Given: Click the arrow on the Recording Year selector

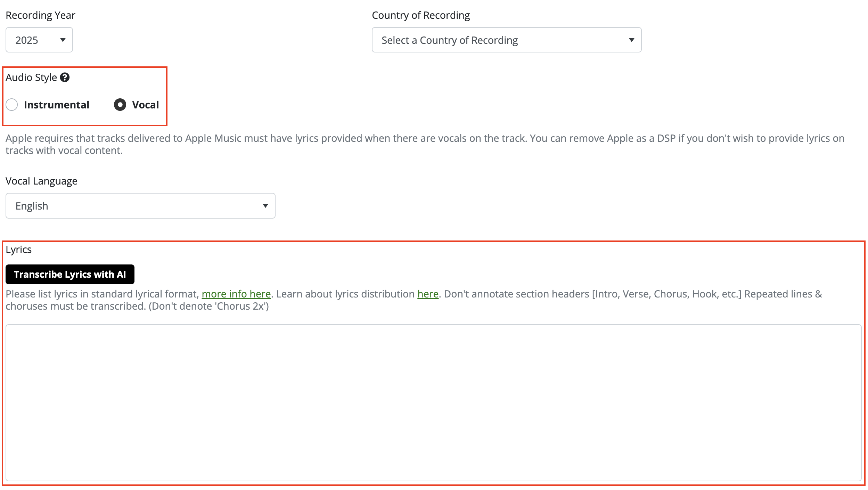Looking at the screenshot, I should 63,40.
